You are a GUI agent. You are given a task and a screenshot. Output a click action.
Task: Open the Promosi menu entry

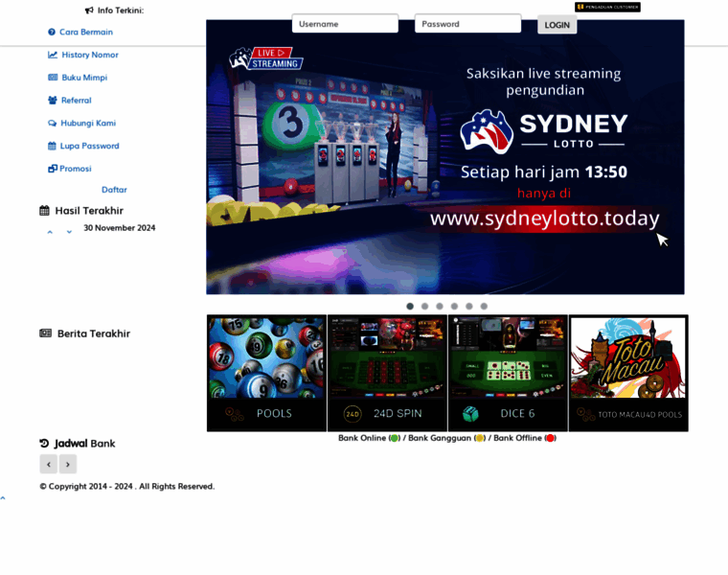click(x=76, y=169)
